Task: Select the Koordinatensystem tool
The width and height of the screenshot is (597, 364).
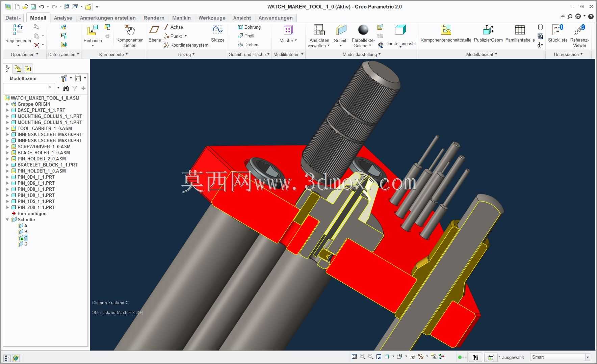Action: [186, 45]
